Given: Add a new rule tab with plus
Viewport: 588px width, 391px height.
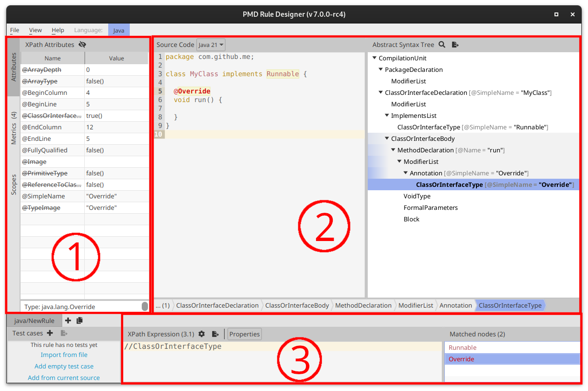Looking at the screenshot, I should [68, 321].
